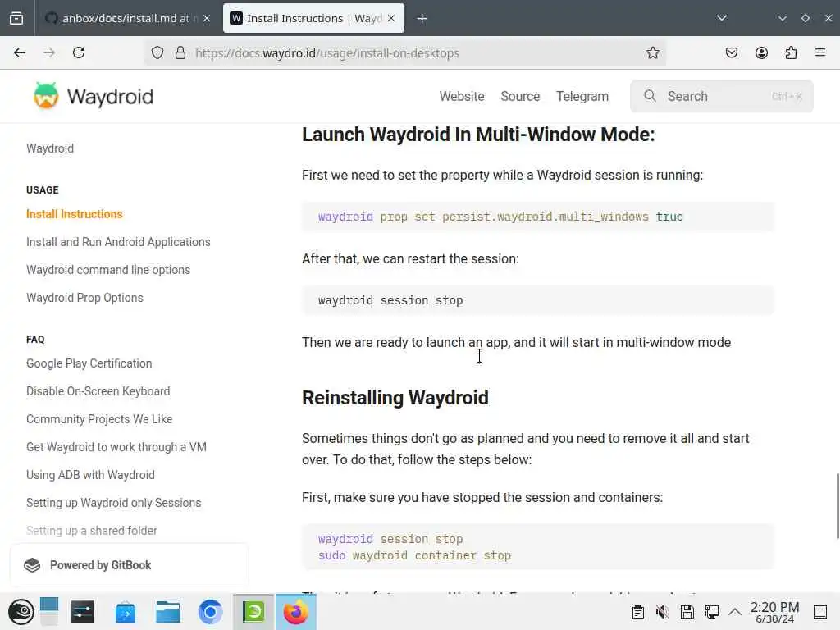The image size is (840, 630).
Task: Click the page vertical scrollbar thumb
Action: click(x=838, y=506)
